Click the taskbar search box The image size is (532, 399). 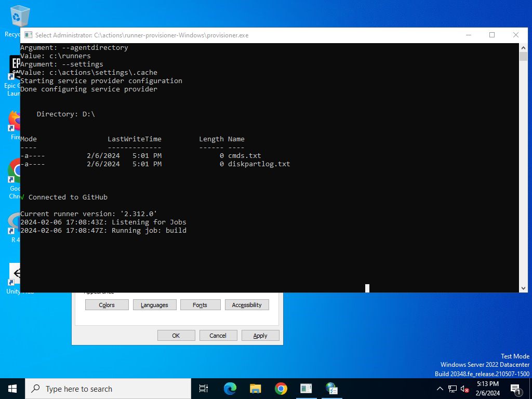108,389
